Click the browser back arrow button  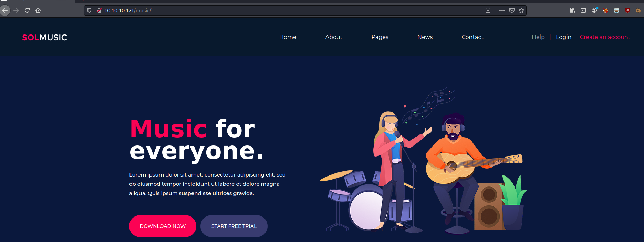[x=5, y=10]
